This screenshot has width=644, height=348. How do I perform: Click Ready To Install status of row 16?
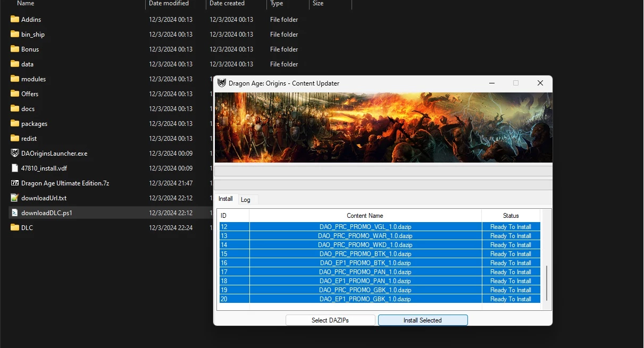[x=511, y=263]
